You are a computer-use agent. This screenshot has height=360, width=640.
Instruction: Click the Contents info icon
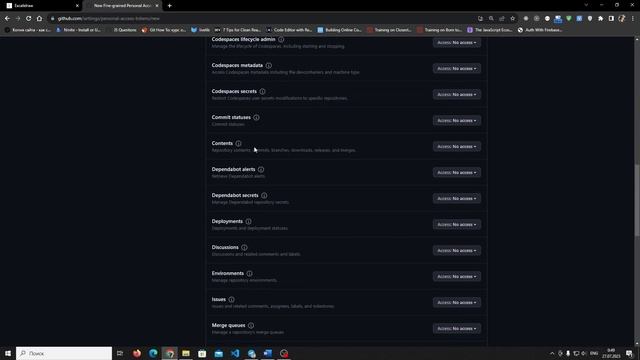coord(238,143)
